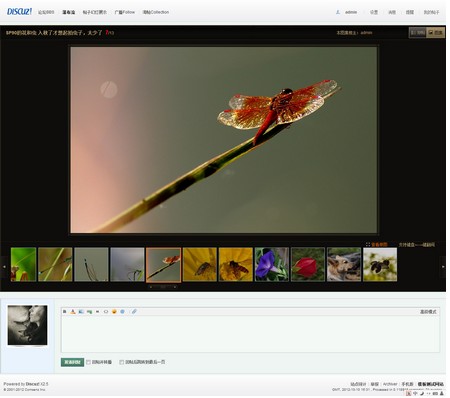Click the right arrow of thumbnail strip
450x398 pixels.
[443, 267]
